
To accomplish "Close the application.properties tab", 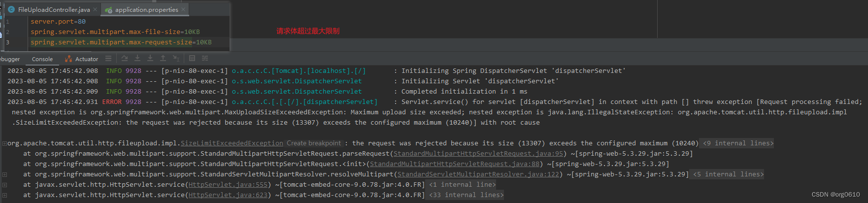I will click(183, 9).
